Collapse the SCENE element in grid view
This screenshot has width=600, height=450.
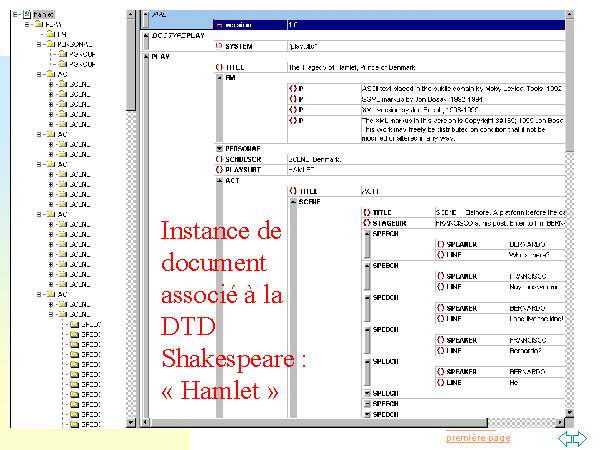(291, 201)
